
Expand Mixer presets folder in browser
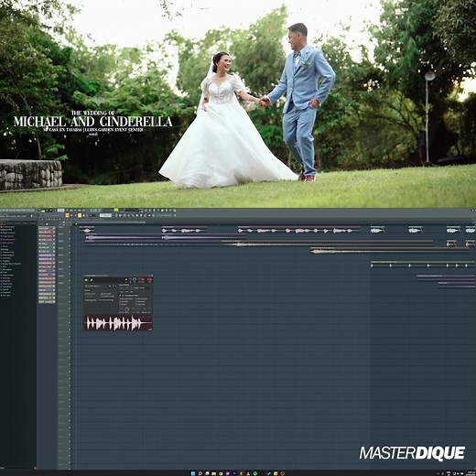coord(8,243)
